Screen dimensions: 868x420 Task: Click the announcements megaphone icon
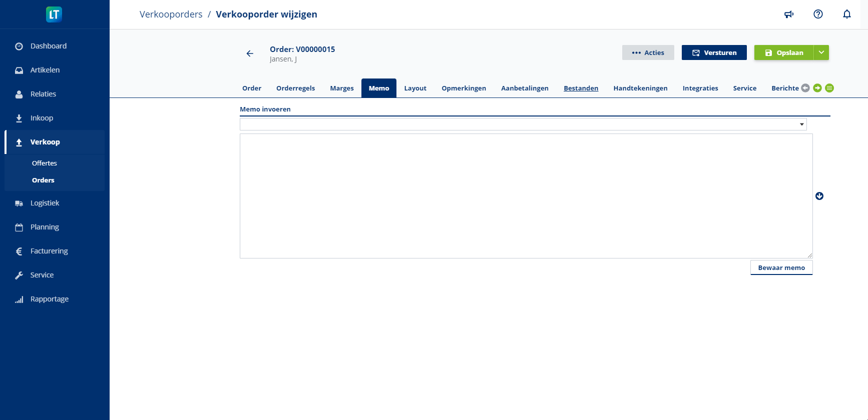tap(789, 14)
